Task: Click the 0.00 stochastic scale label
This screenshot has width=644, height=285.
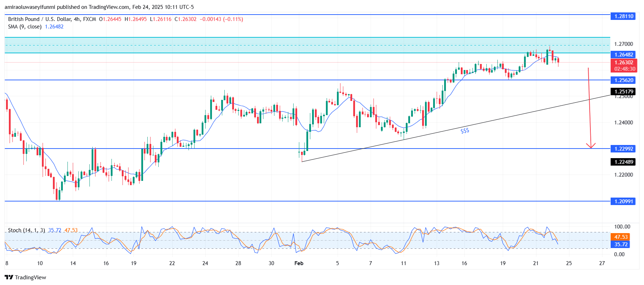Action: point(619,254)
